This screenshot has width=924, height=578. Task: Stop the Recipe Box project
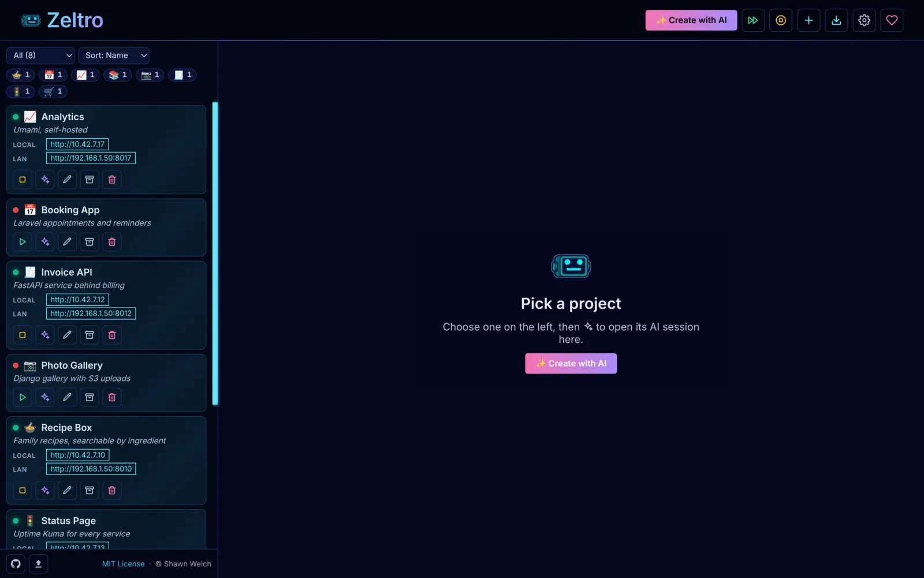pyautogui.click(x=23, y=491)
